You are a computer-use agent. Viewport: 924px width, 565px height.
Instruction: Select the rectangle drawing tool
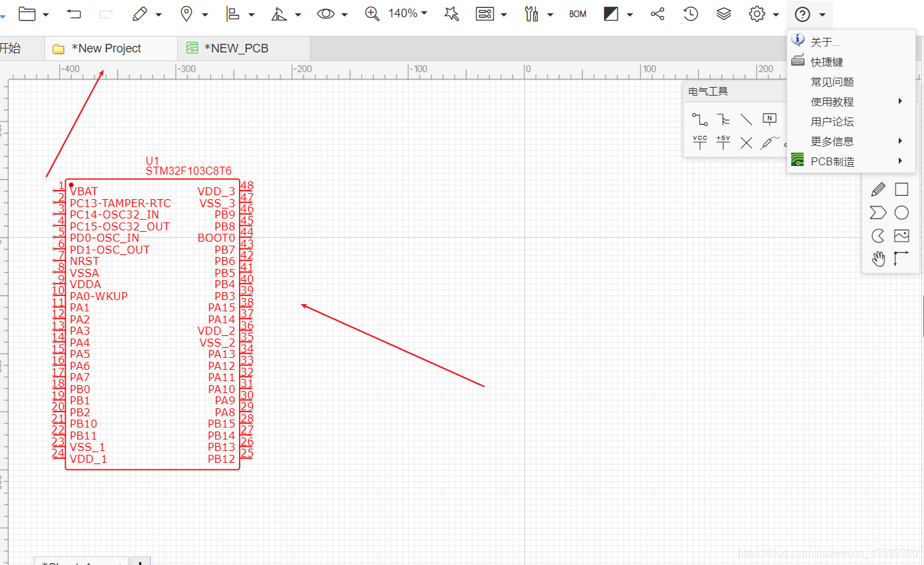[901, 190]
